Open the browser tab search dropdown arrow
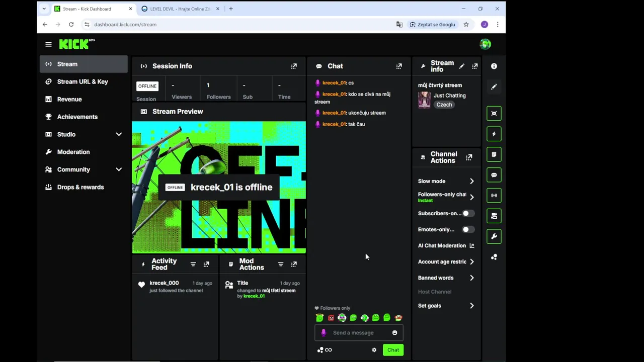Image resolution: width=644 pixels, height=362 pixels. coord(44,9)
